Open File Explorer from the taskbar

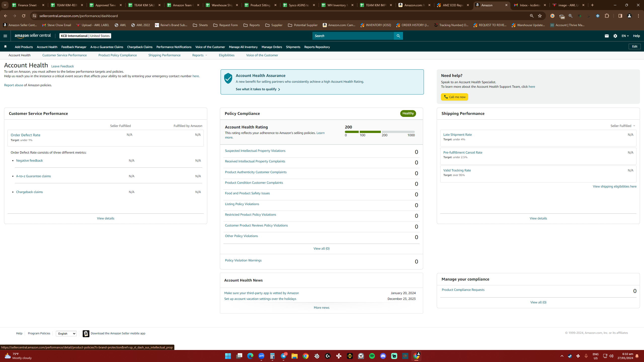pyautogui.click(x=295, y=356)
